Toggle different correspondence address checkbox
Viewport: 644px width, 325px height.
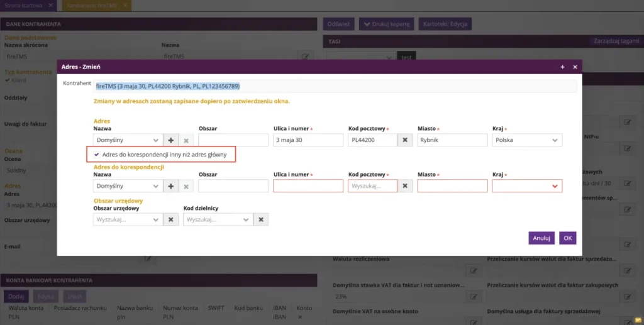[x=96, y=155]
